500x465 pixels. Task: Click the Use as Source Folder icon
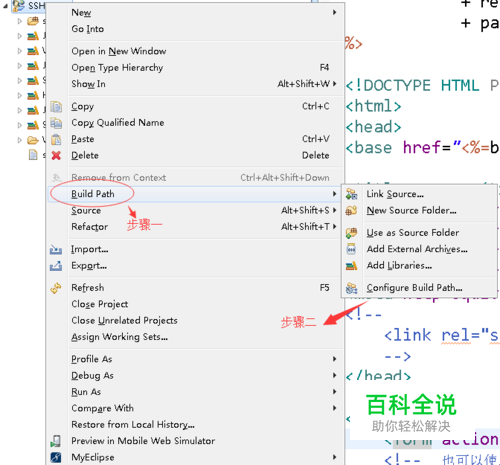pyautogui.click(x=351, y=233)
